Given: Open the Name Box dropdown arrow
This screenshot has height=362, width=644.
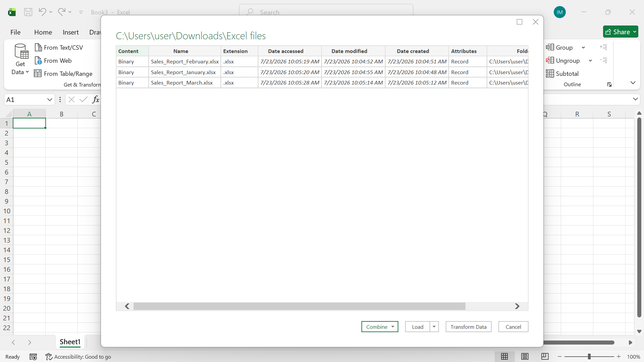Looking at the screenshot, I should (x=50, y=100).
